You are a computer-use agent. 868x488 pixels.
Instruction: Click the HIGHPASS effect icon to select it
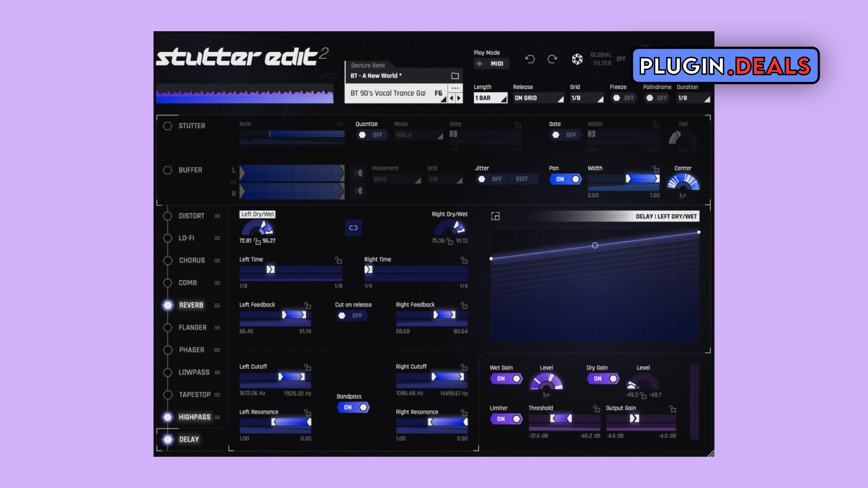(x=168, y=417)
